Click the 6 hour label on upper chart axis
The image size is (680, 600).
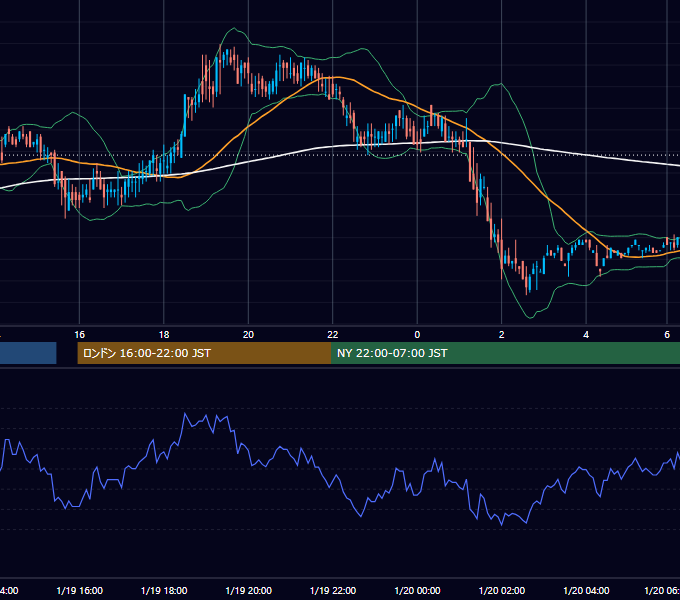(667, 335)
